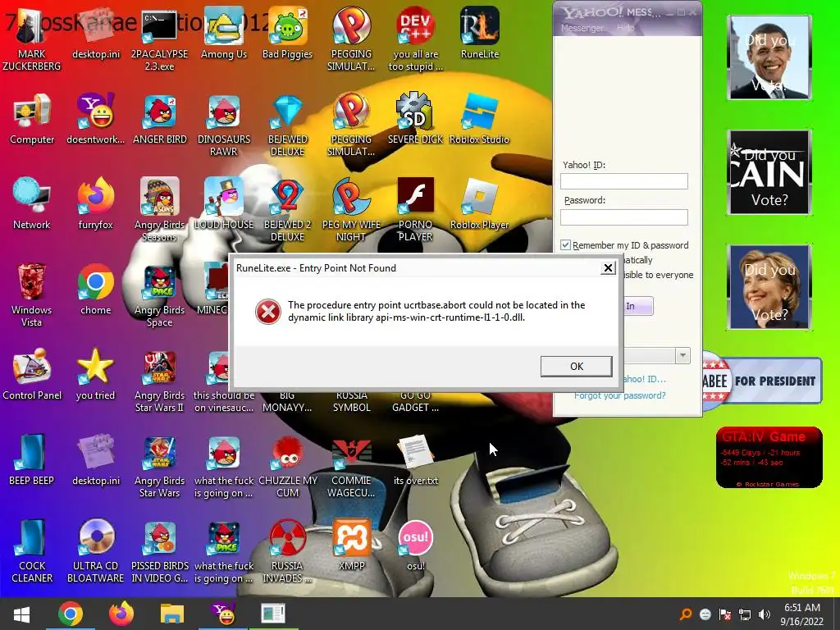Focus the Yahoo! ID input field
The width and height of the screenshot is (840, 630).
[x=624, y=181]
